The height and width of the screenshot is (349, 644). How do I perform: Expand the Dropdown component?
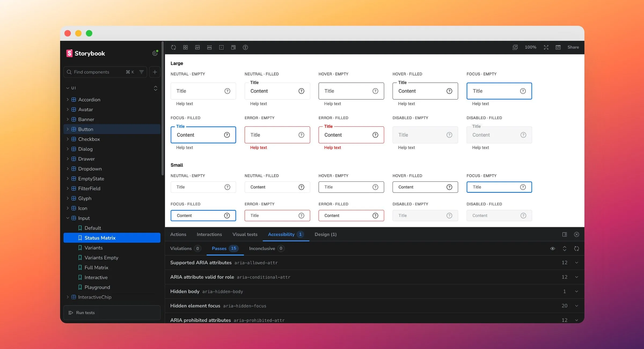coord(112,169)
